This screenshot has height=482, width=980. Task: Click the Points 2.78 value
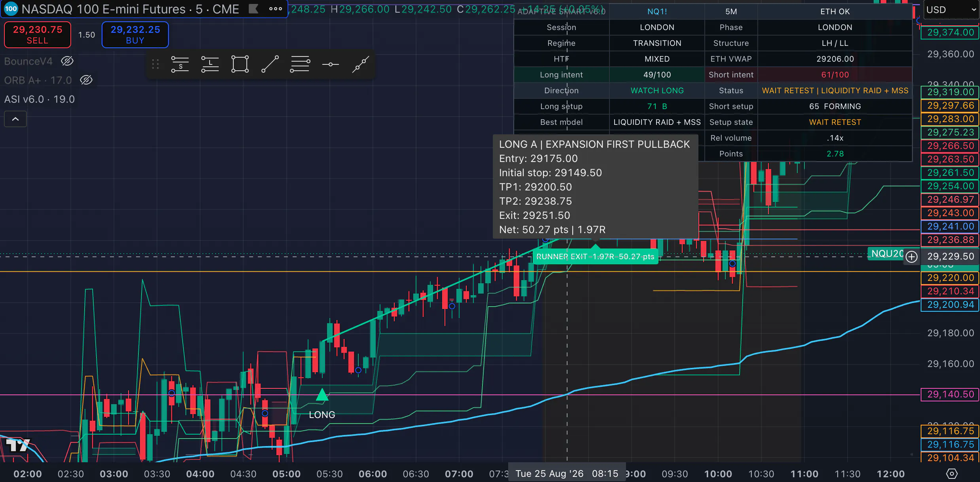(x=835, y=154)
